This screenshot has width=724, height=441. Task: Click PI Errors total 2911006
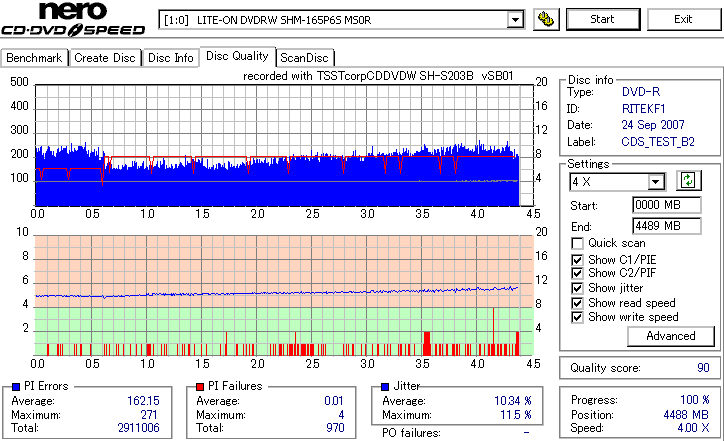point(139,428)
